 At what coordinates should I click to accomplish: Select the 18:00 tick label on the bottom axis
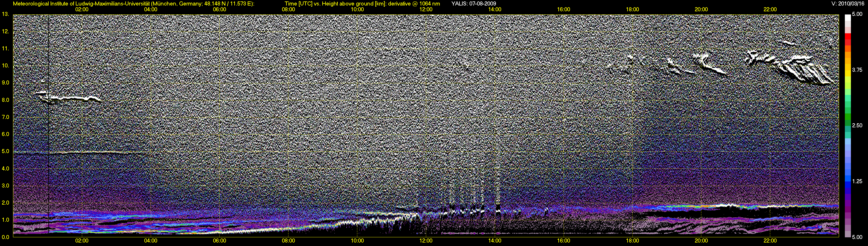coord(632,241)
